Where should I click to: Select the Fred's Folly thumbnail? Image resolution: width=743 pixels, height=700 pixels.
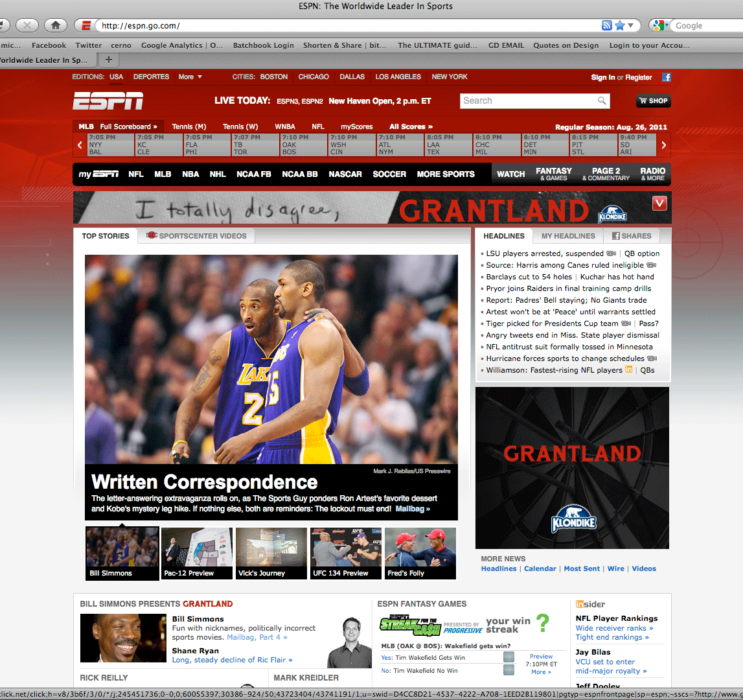coord(420,553)
